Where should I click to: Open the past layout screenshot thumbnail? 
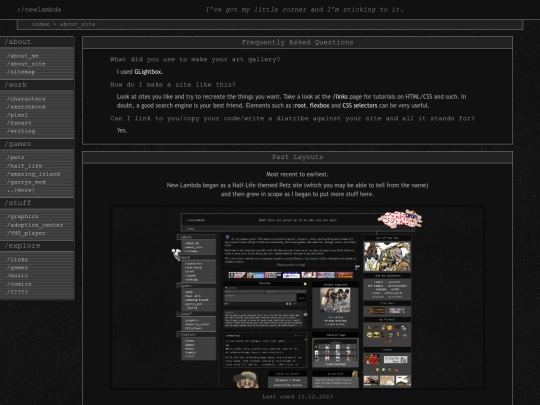[x=297, y=298]
